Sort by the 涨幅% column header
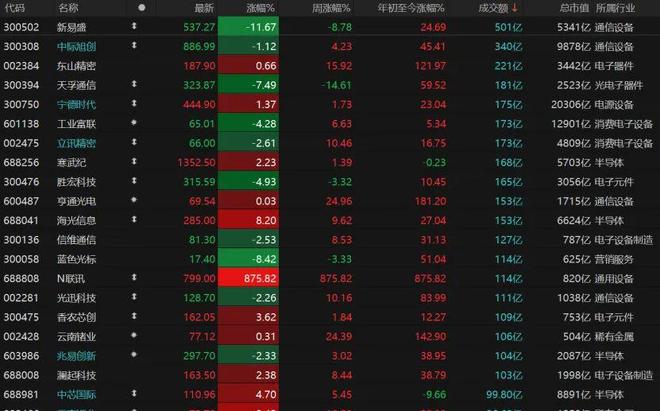This screenshot has width=660, height=411. tap(258, 8)
